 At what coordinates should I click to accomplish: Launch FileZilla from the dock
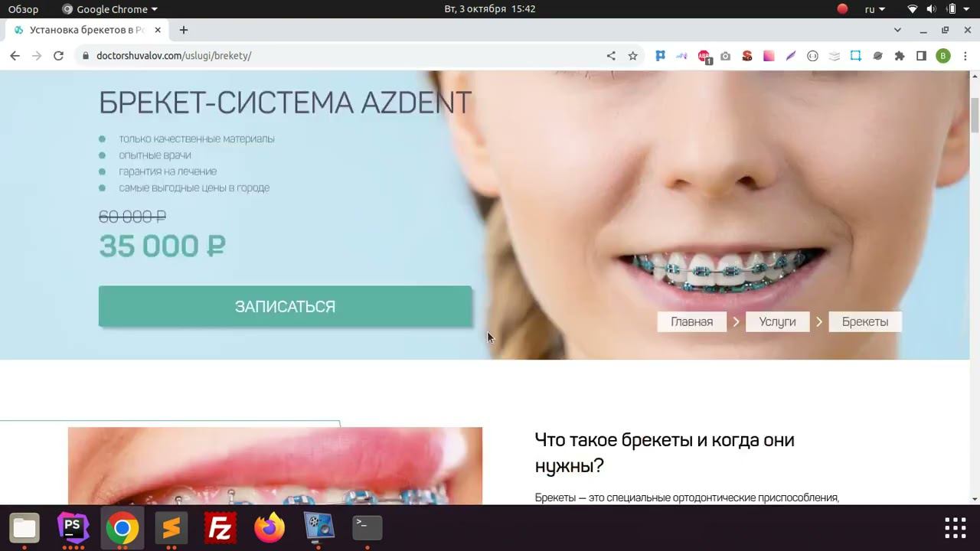[x=220, y=528]
